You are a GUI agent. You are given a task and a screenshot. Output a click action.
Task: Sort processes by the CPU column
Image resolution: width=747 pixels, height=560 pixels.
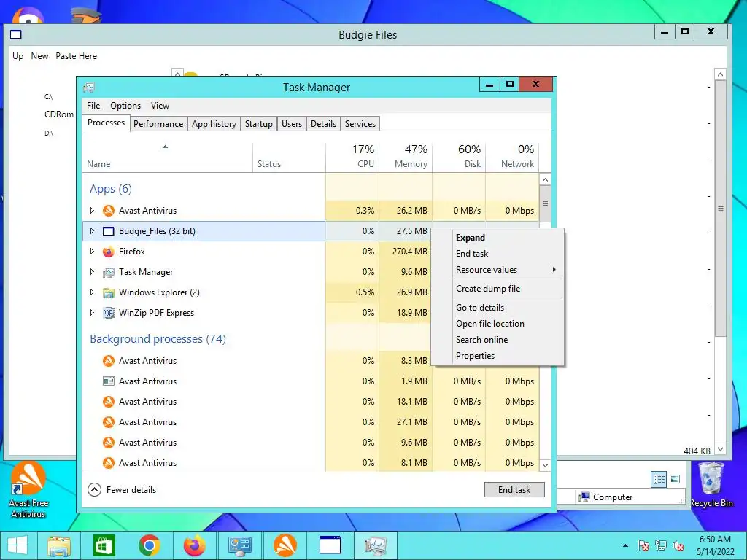click(x=352, y=157)
